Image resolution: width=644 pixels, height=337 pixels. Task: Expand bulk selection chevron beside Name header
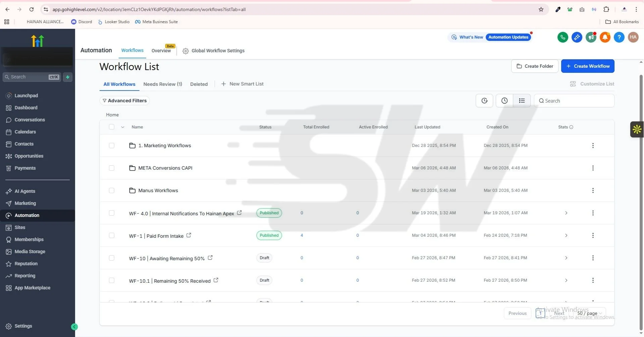(x=123, y=127)
